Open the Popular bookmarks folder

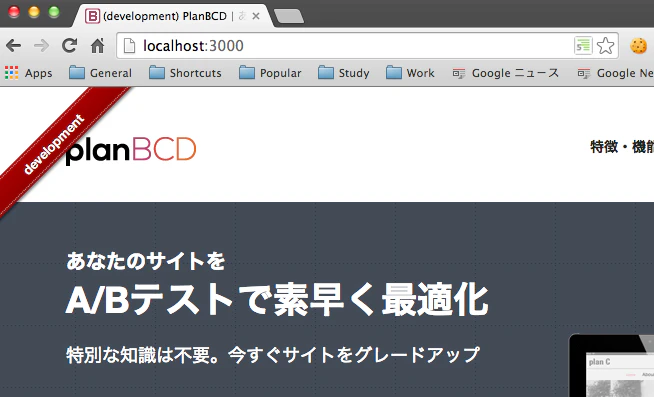coord(270,73)
